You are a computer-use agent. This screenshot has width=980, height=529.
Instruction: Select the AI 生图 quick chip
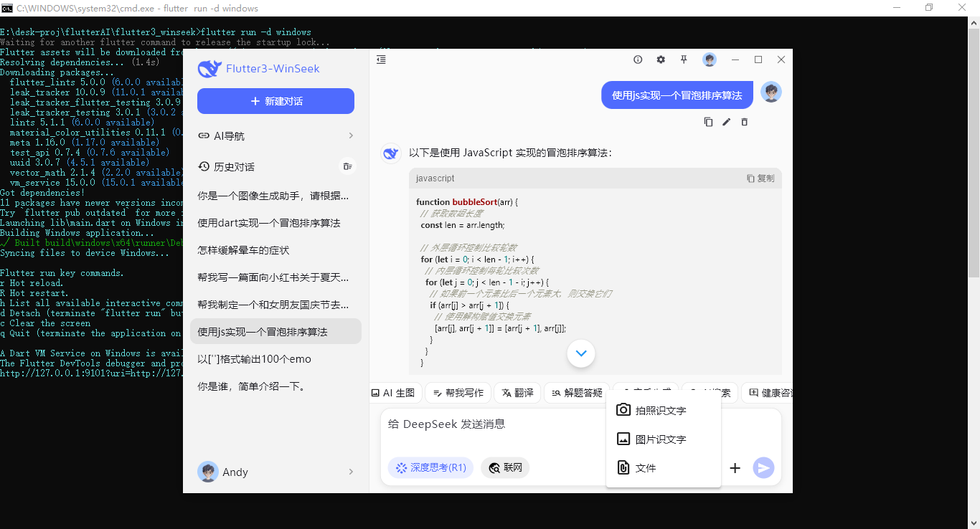tap(394, 393)
